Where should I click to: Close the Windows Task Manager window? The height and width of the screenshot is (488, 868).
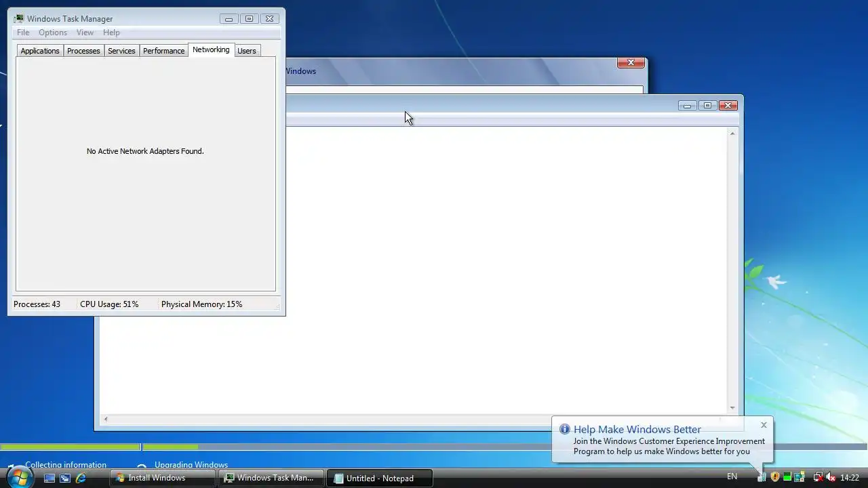click(x=269, y=19)
